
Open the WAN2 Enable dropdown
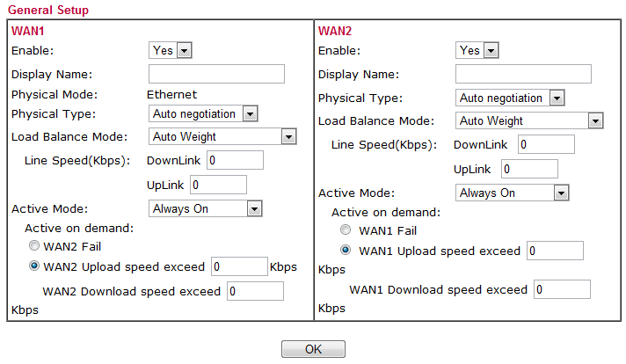pyautogui.click(x=477, y=51)
